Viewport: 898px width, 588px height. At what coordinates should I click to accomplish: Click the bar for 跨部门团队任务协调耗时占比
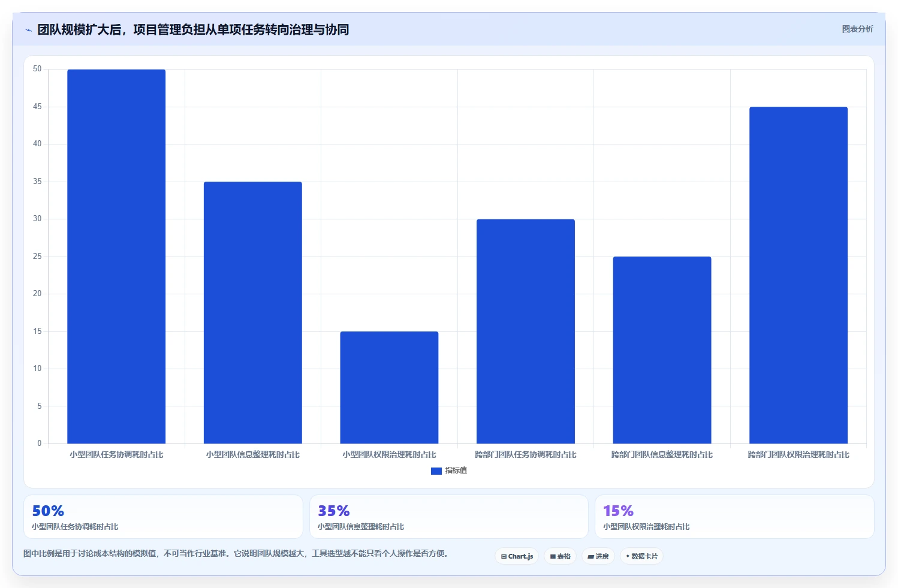526,331
